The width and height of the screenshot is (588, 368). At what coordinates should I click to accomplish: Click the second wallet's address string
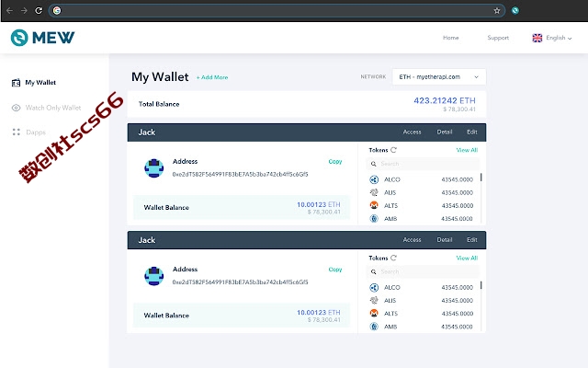pyautogui.click(x=241, y=282)
